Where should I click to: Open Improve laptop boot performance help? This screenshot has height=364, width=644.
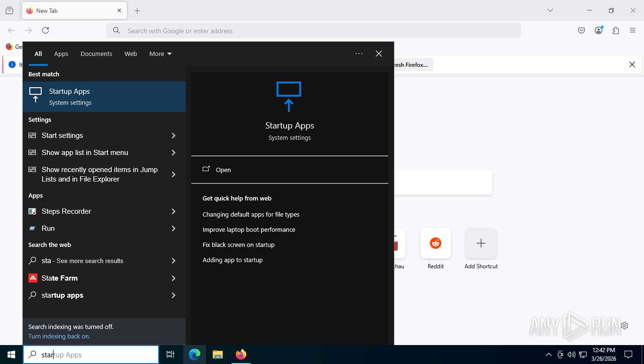tap(249, 229)
